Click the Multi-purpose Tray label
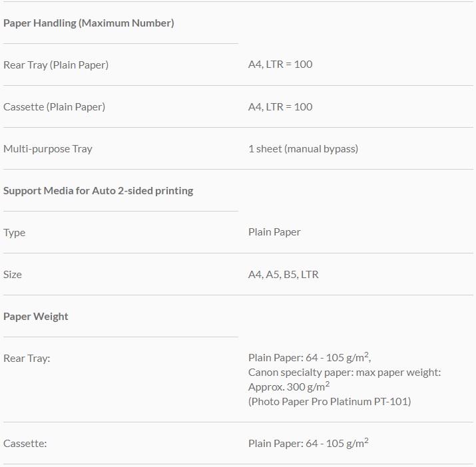Viewport: 476px width, 467px height. tap(48, 149)
